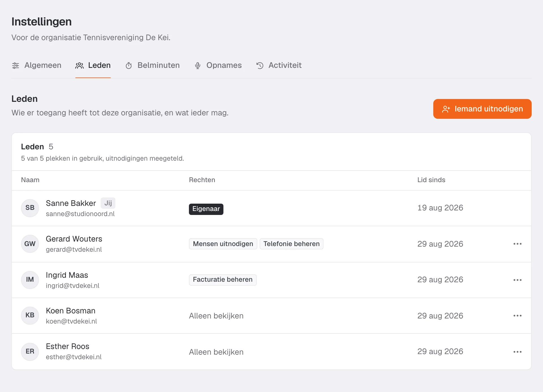
Task: Click the Telefonie beheren permission badge
Action: [292, 244]
